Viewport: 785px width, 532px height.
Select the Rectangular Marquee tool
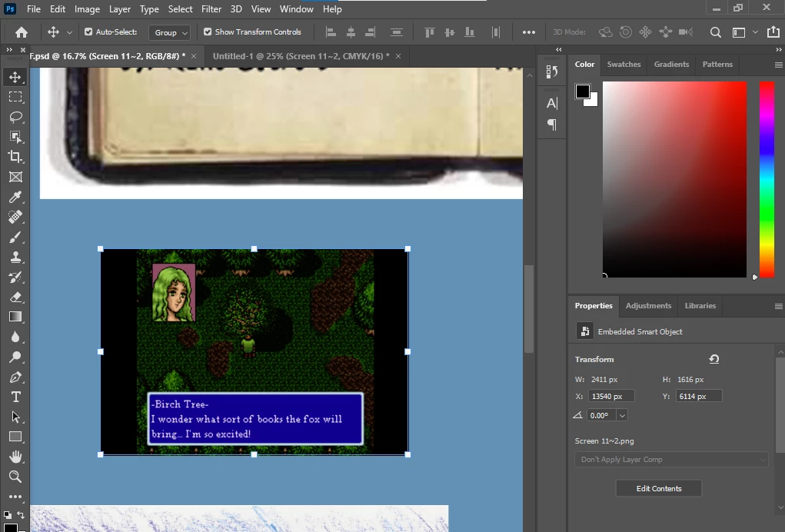[x=15, y=97]
